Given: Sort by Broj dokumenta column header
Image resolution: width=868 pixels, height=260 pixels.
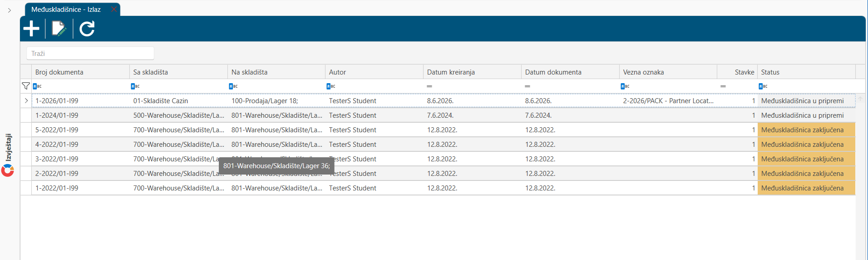Looking at the screenshot, I should [80, 72].
